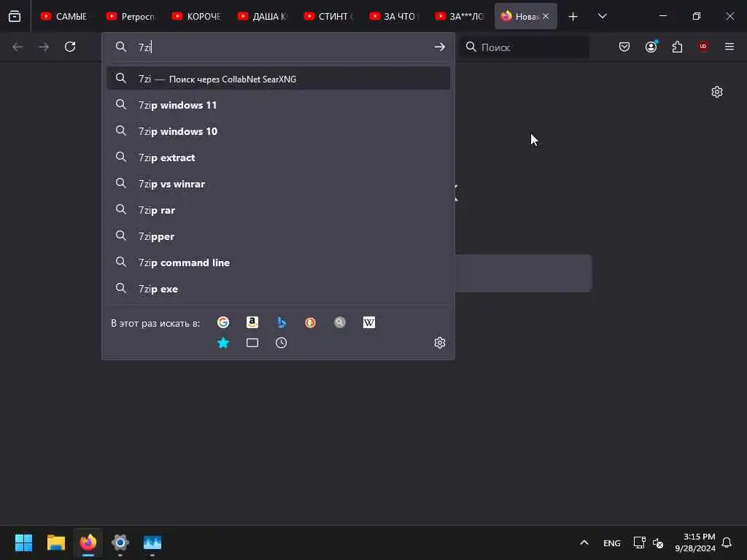This screenshot has width=747, height=560.
Task: Open new tab page settings gear
Action: point(717,92)
